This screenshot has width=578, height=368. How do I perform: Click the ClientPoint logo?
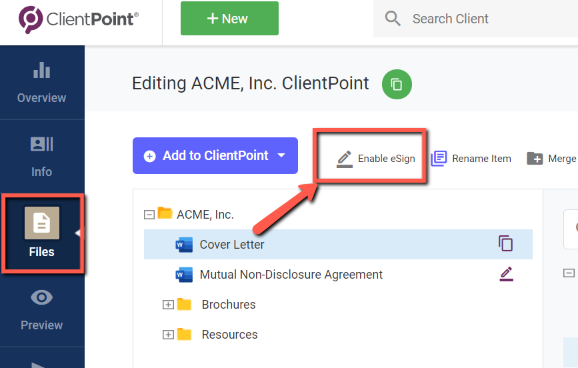[79, 19]
